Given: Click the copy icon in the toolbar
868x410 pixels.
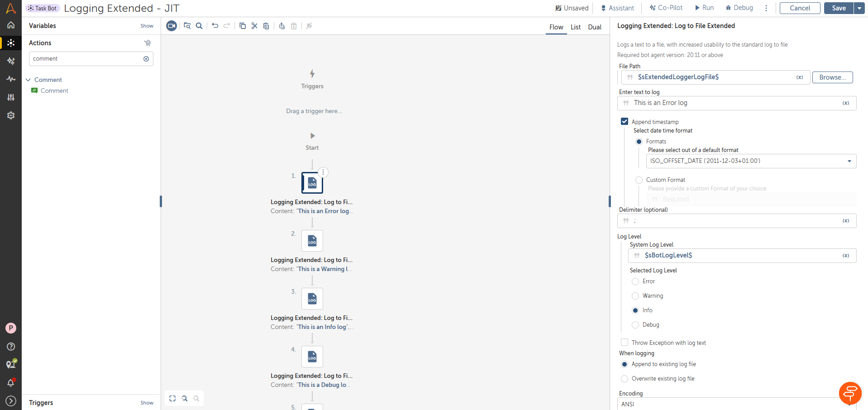Looking at the screenshot, I should click(x=243, y=26).
